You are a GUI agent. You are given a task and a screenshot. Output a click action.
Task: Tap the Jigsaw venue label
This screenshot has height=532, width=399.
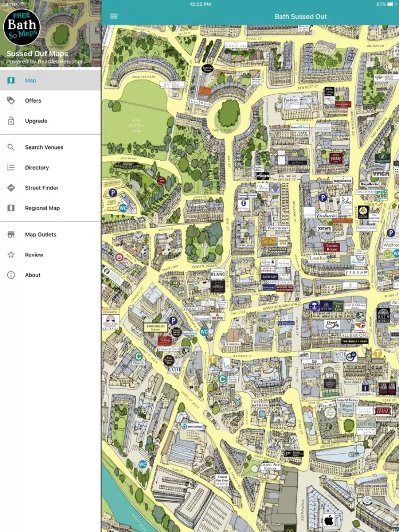tap(356, 272)
